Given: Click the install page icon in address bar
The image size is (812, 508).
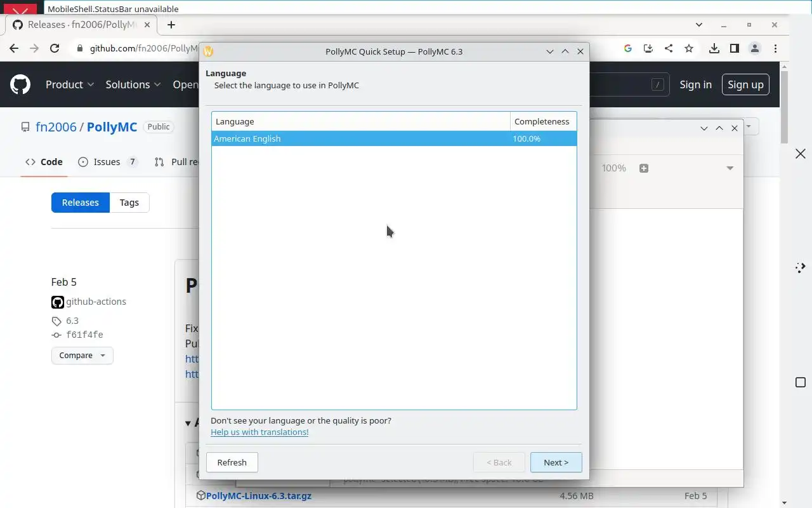Looking at the screenshot, I should pos(648,48).
